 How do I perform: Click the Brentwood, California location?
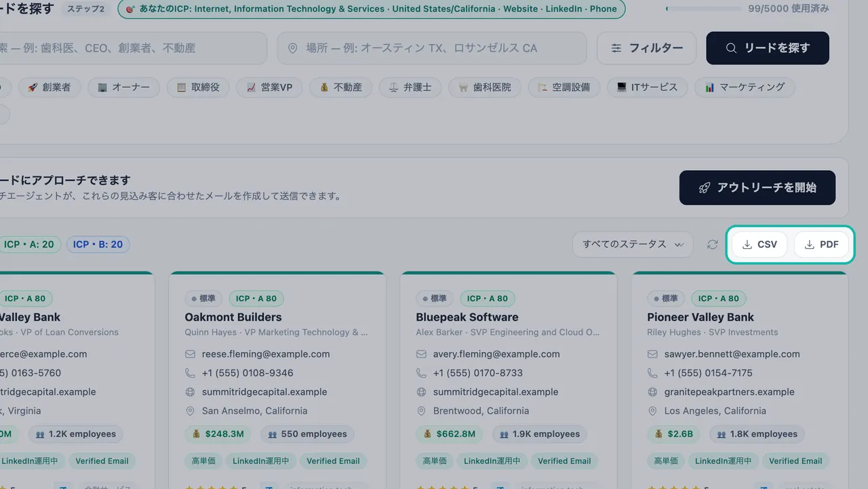coord(481,411)
